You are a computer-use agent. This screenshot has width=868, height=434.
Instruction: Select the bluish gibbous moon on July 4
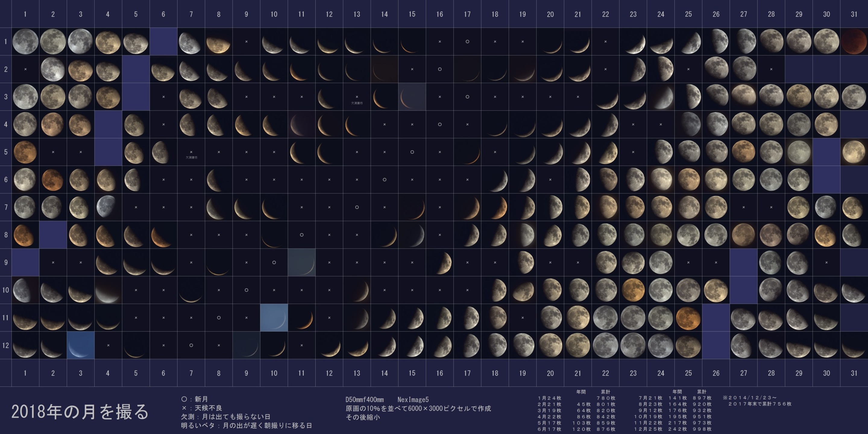108,207
